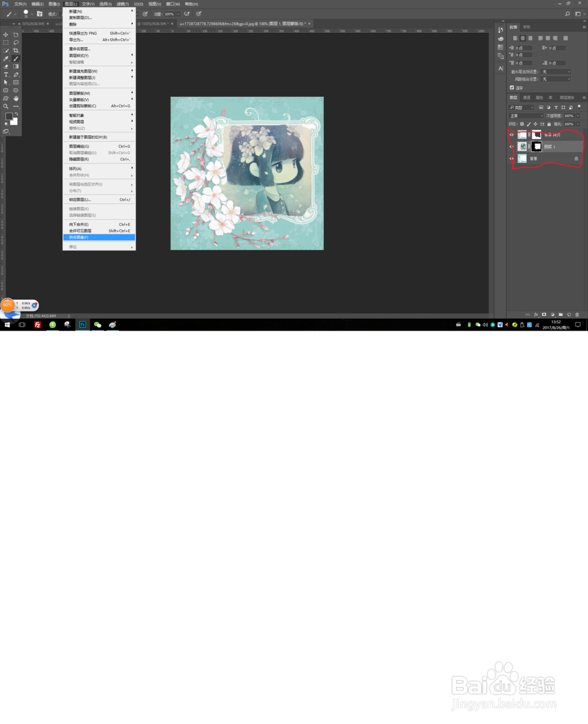Click the search icon at top right
This screenshot has height=724, width=588.
pos(567,14)
